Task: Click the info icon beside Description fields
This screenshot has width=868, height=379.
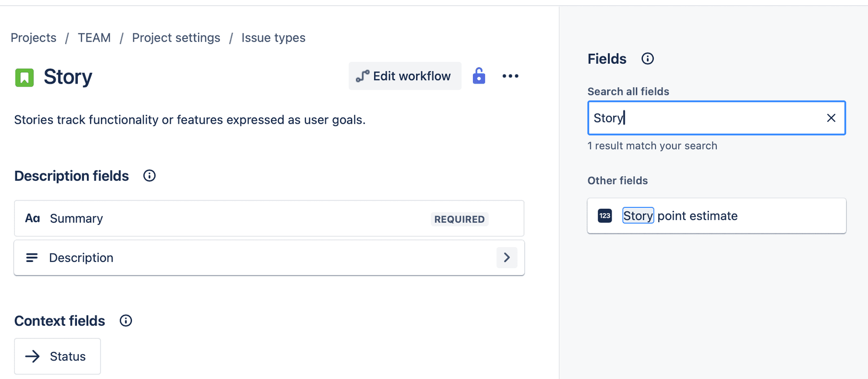Action: coord(149,176)
